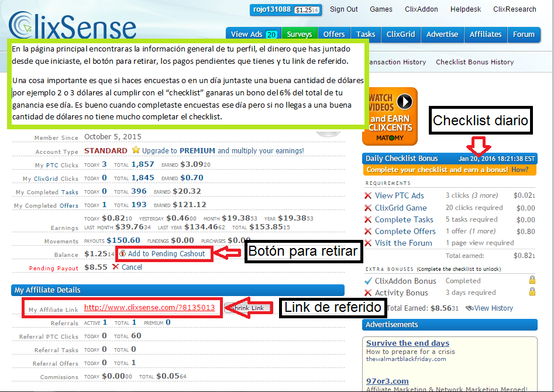Click the lock icon on Activity Bonus row
This screenshot has width=554, height=392.
click(532, 291)
